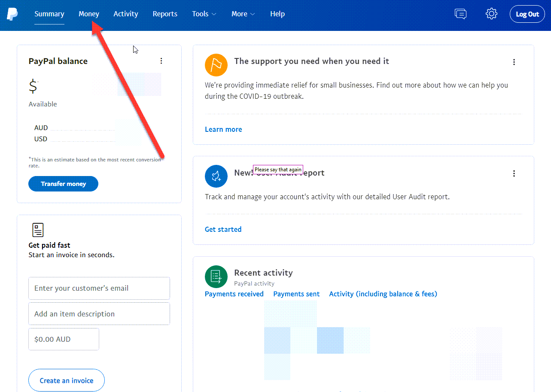Click the invoice document icon

(x=38, y=230)
